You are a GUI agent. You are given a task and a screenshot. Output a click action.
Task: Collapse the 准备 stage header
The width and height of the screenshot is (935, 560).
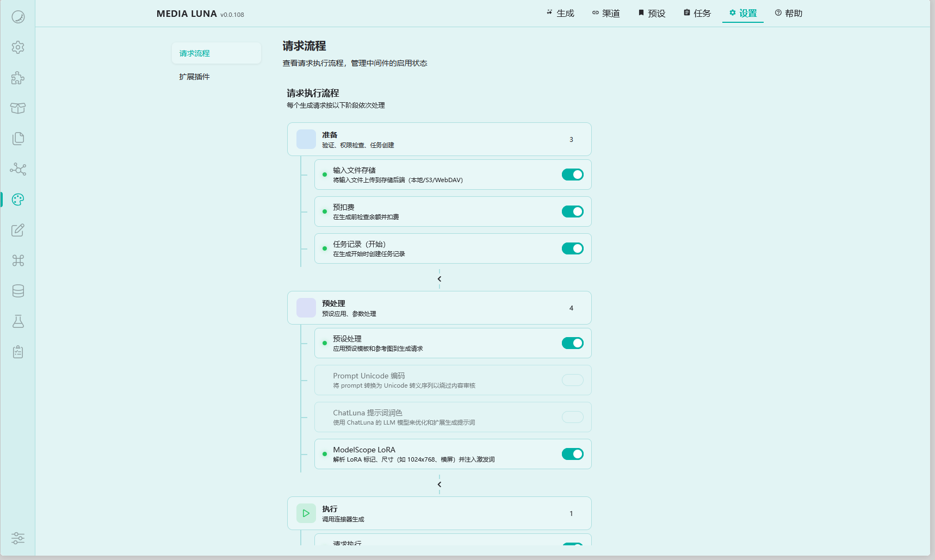(x=439, y=139)
